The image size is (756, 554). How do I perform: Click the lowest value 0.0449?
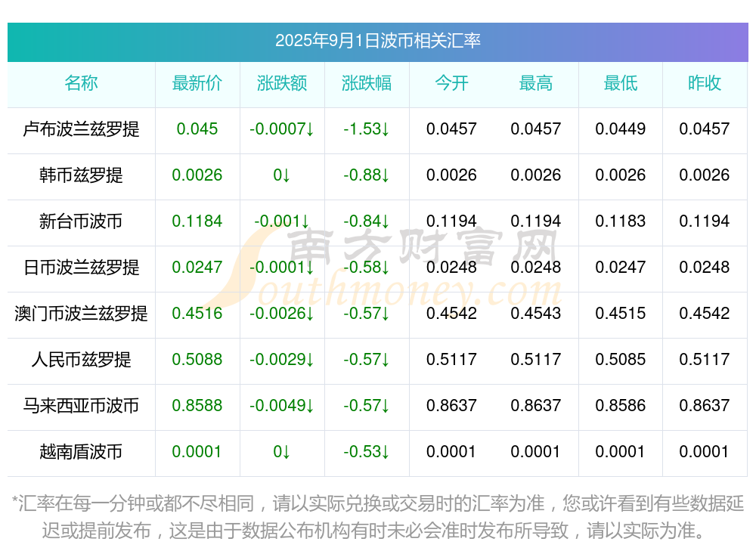[621, 129]
